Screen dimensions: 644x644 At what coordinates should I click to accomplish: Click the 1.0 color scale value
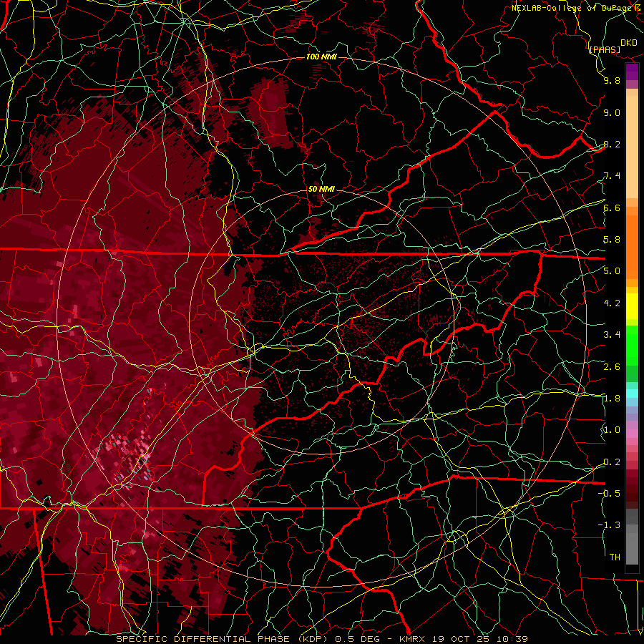[612, 430]
